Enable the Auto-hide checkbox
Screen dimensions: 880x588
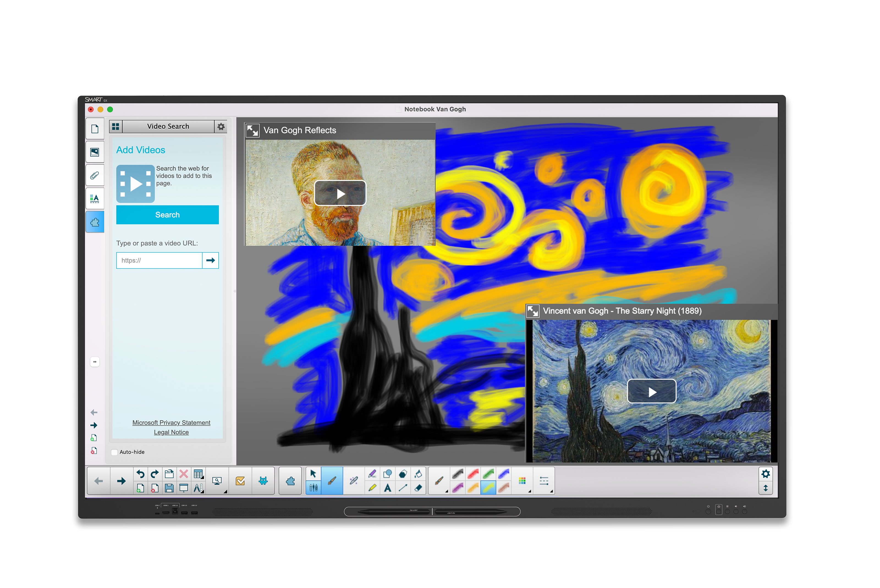point(115,452)
